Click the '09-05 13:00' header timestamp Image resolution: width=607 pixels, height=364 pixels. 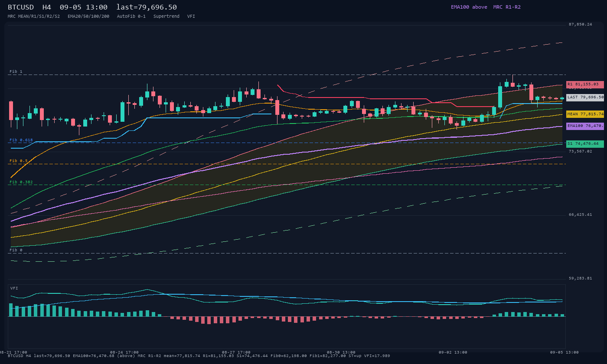84,7
